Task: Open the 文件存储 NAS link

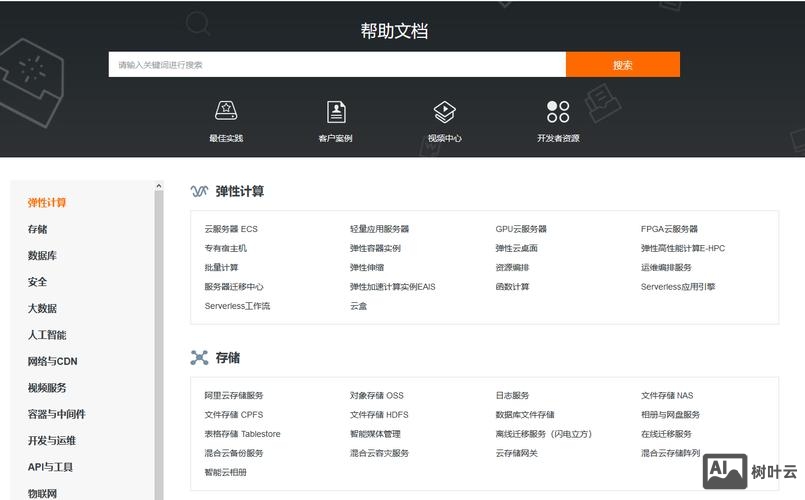Action: [667, 396]
